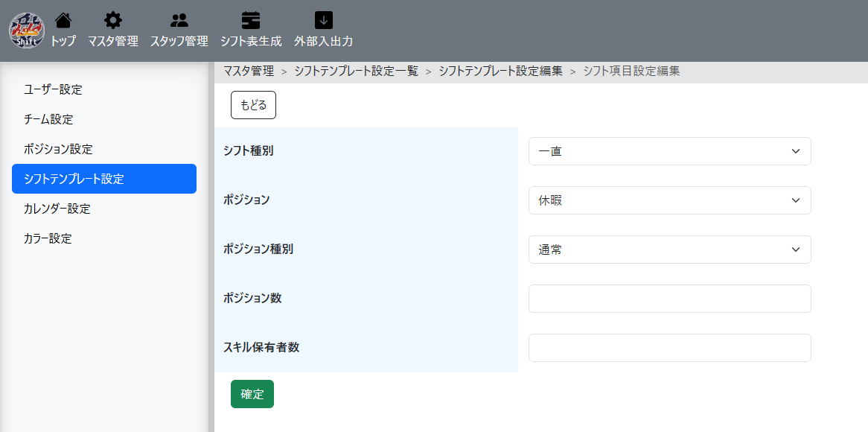Screen dimensions: 868x432
Task: Select カラー設定 in the sidebar
Action: [x=104, y=238]
